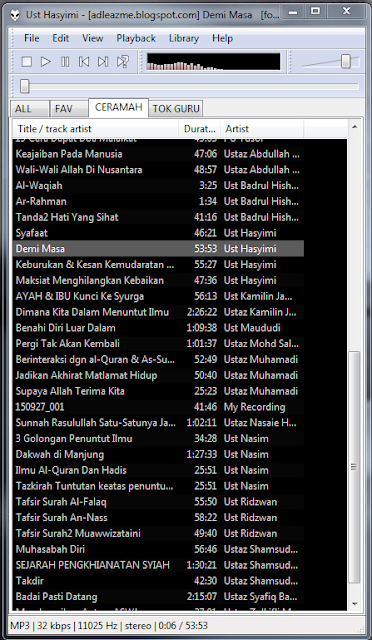Start playback with the Play button

(46, 62)
